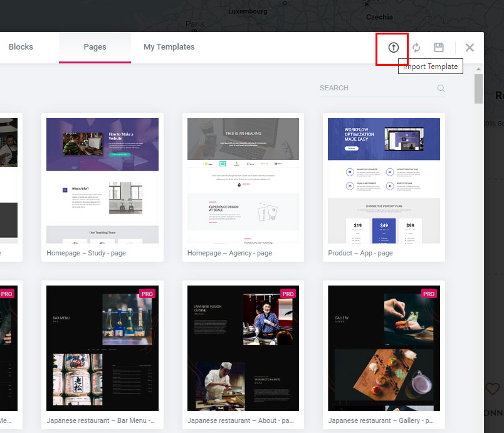
Task: Open Product – App page thumbnail
Action: (384, 181)
